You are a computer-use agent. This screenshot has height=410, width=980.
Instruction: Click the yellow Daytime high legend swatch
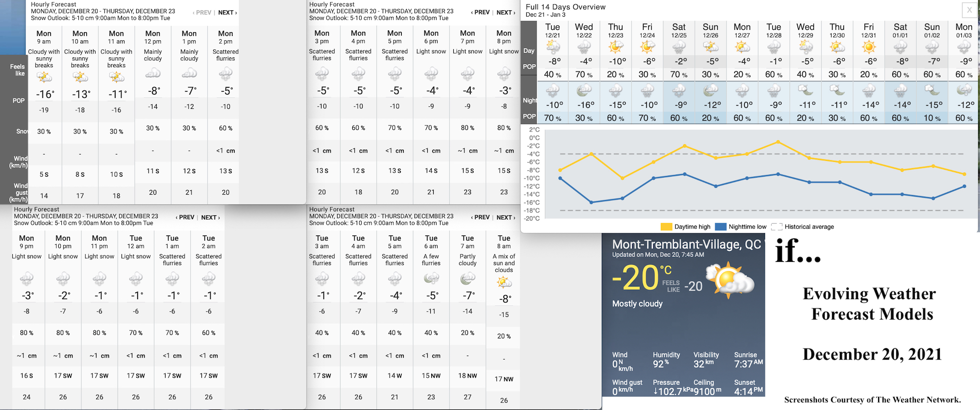tap(666, 227)
